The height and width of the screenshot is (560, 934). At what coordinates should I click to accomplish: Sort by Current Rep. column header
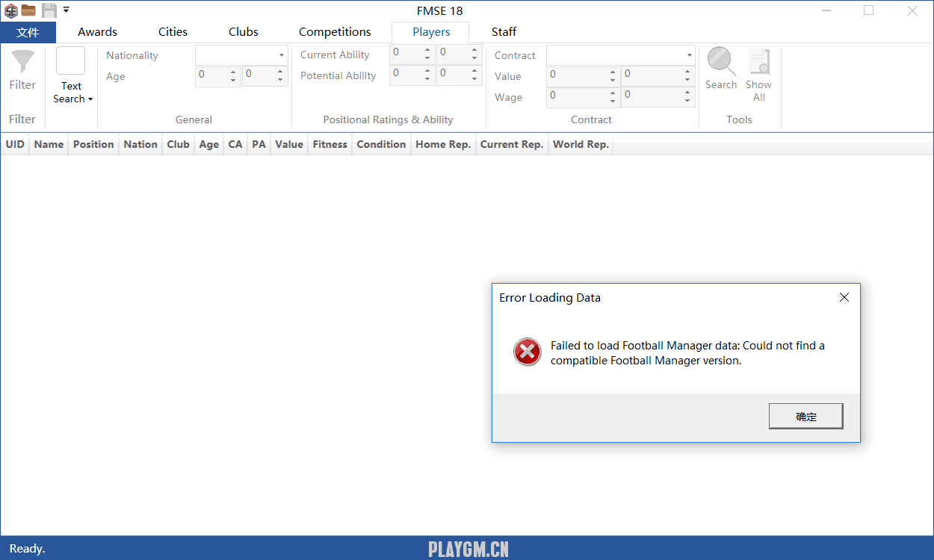tap(512, 144)
